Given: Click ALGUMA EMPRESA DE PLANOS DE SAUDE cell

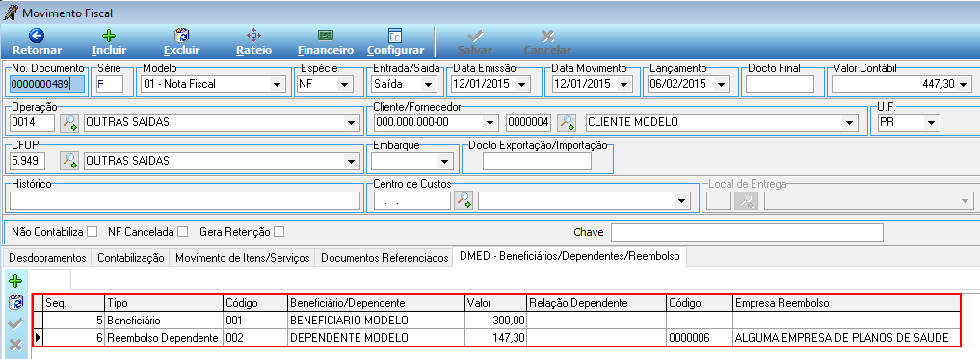Looking at the screenshot, I should tap(847, 338).
